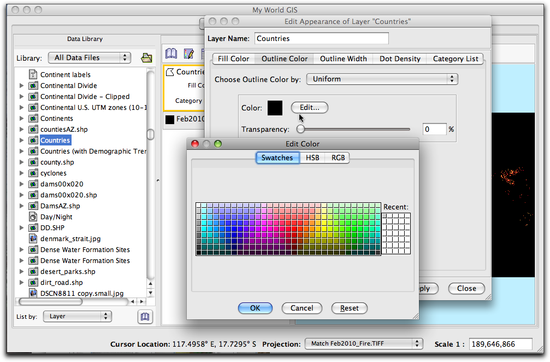
Task: Switch to the Dot Density tab
Action: pos(400,59)
